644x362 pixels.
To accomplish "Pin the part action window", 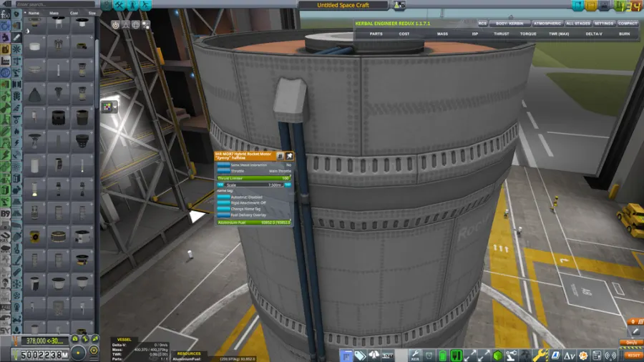I will pos(289,156).
